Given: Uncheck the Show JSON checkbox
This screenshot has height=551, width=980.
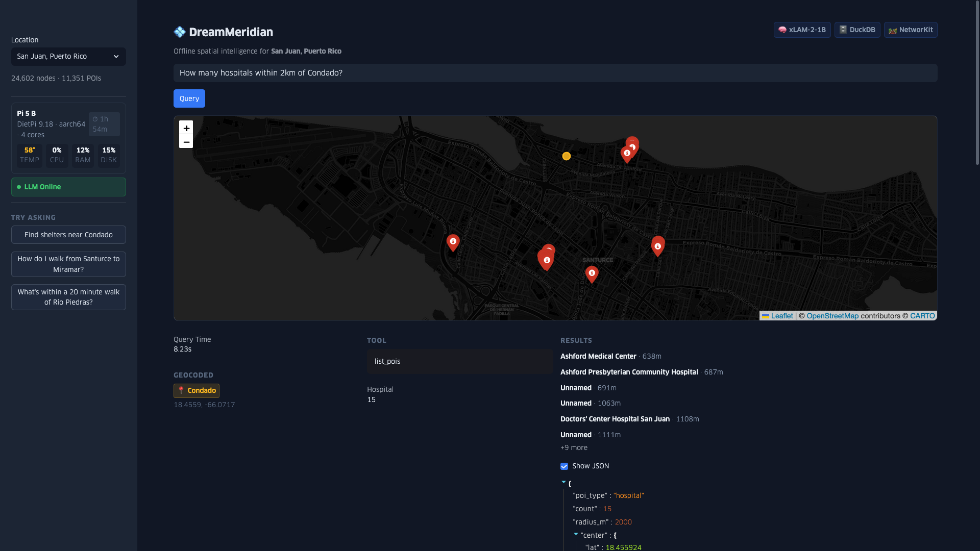Looking at the screenshot, I should [564, 466].
